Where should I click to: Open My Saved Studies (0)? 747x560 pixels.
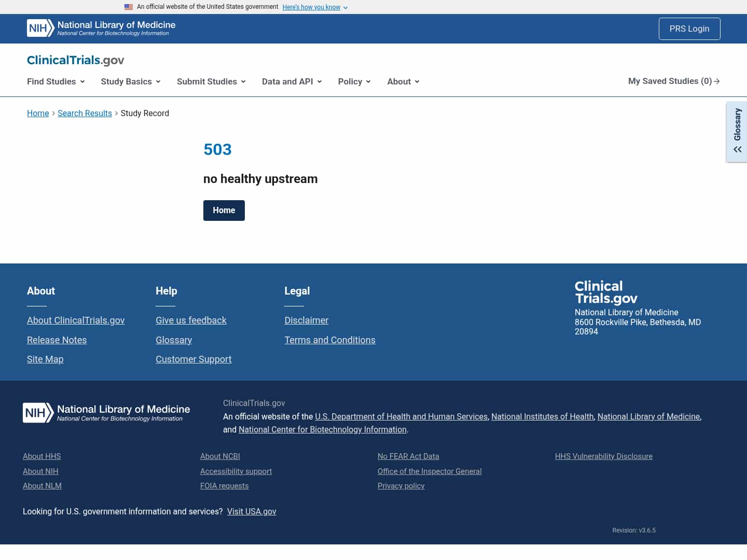(674, 81)
